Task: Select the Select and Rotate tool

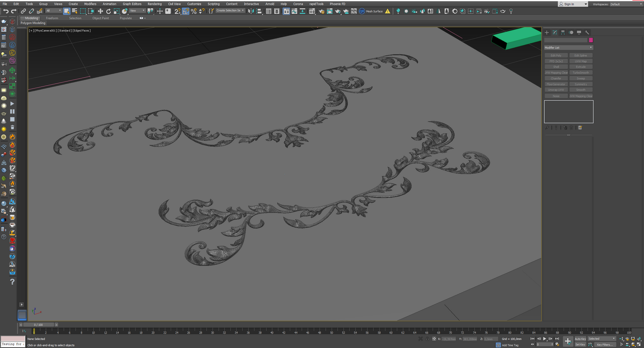Action: pyautogui.click(x=108, y=11)
